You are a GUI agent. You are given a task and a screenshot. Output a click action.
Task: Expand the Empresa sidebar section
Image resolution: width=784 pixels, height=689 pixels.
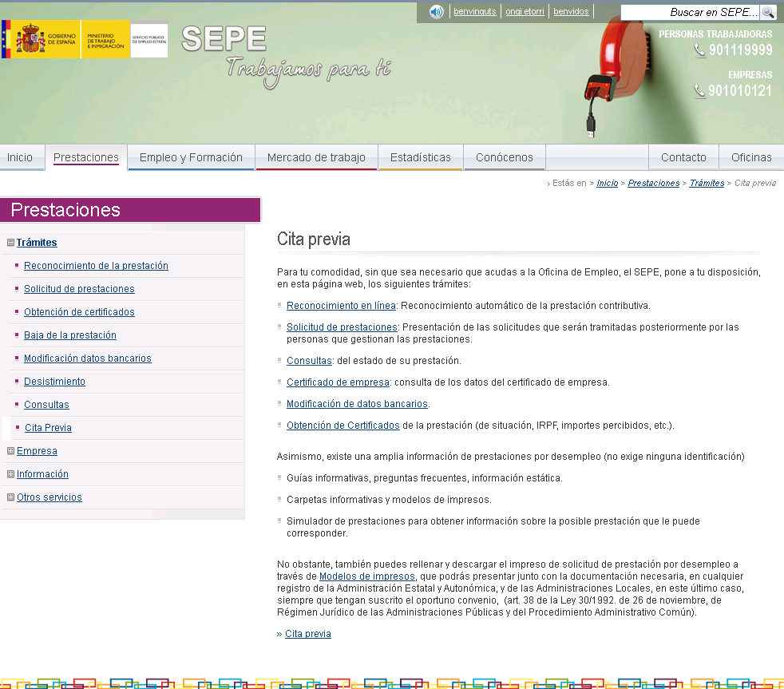click(x=10, y=451)
